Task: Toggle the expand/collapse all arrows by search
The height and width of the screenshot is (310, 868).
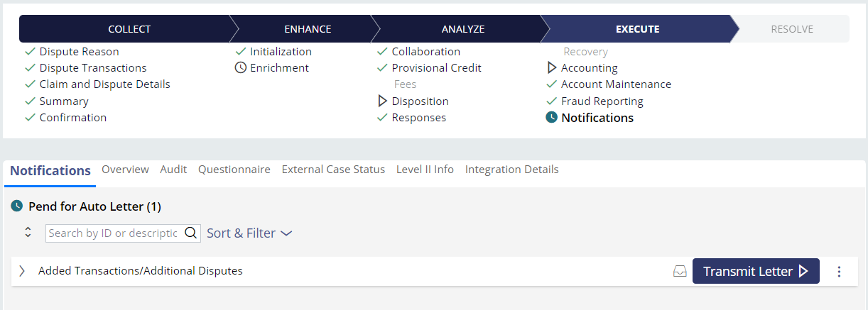Action: click(28, 233)
